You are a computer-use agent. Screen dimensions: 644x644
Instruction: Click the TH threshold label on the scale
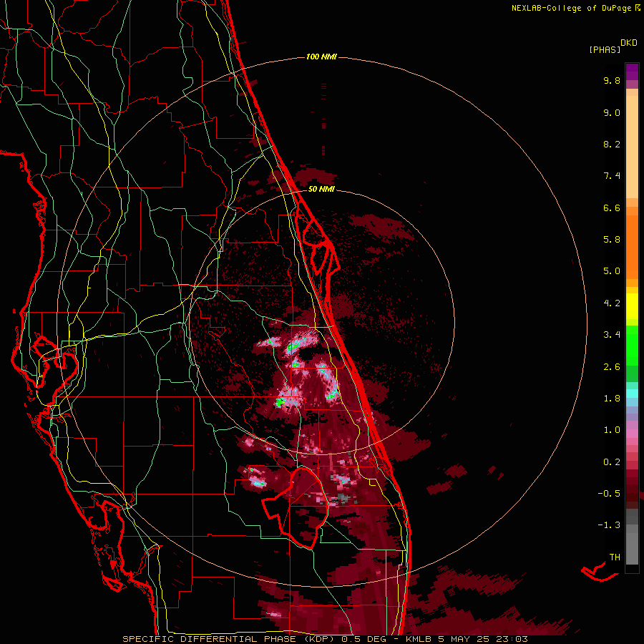click(x=615, y=557)
